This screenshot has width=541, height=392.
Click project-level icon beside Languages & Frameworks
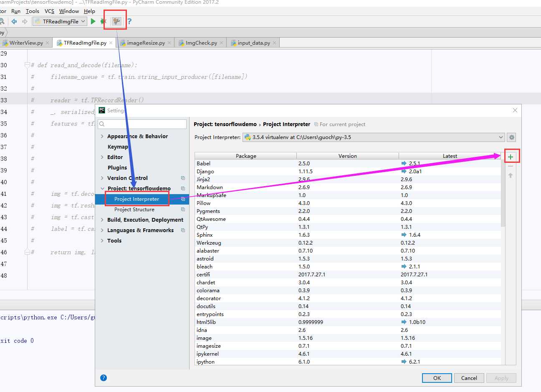point(183,230)
